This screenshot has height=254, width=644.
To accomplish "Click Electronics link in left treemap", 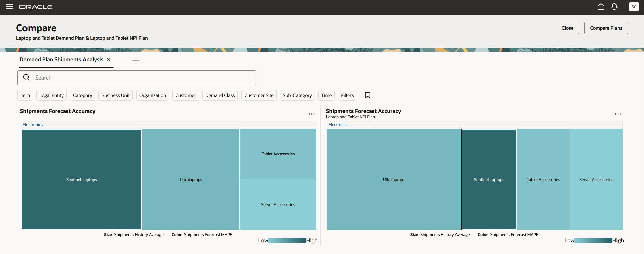I will pyautogui.click(x=33, y=125).
